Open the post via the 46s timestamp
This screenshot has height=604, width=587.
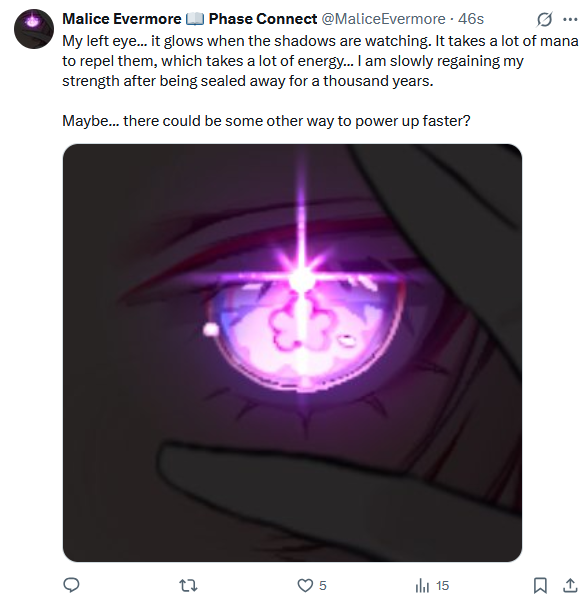pos(471,19)
